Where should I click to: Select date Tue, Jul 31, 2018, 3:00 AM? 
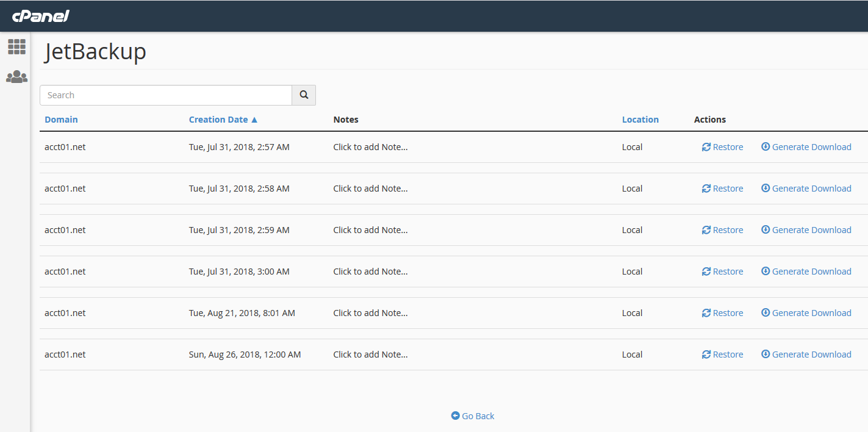239,272
